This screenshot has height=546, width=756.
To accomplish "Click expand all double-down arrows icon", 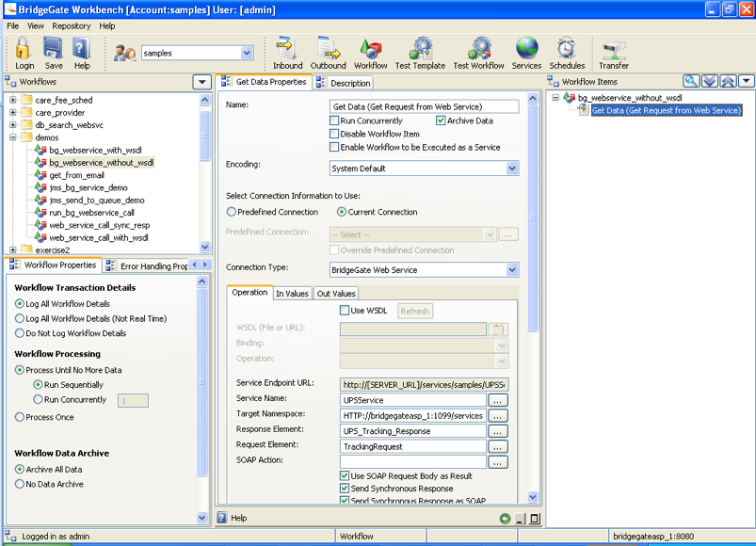I will 709,81.
